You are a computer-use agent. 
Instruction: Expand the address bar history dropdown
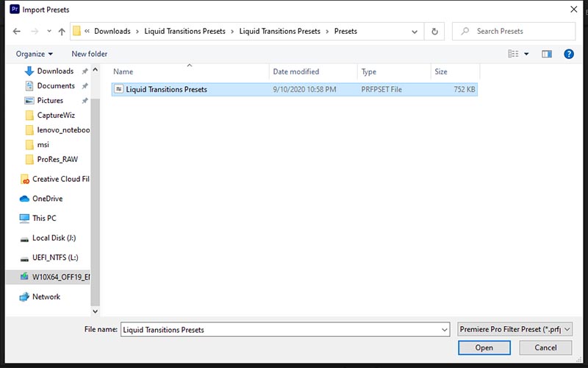pos(415,32)
